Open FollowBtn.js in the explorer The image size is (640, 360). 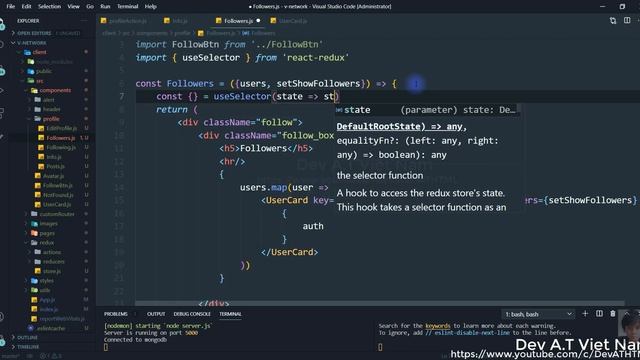58,185
